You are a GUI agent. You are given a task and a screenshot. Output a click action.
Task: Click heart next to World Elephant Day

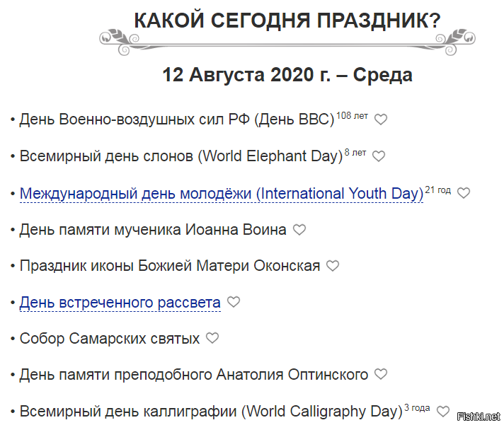379,156
